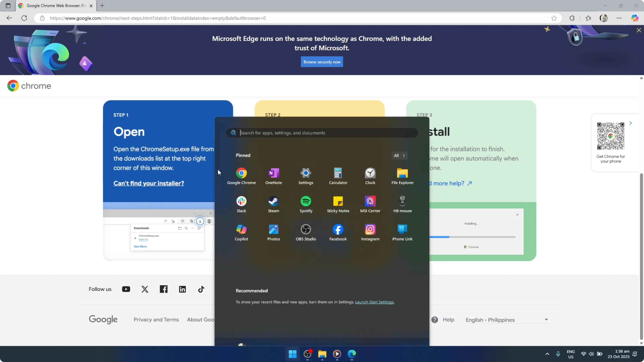
Task: Open Google's Facebook page footer icon
Action: click(x=163, y=289)
